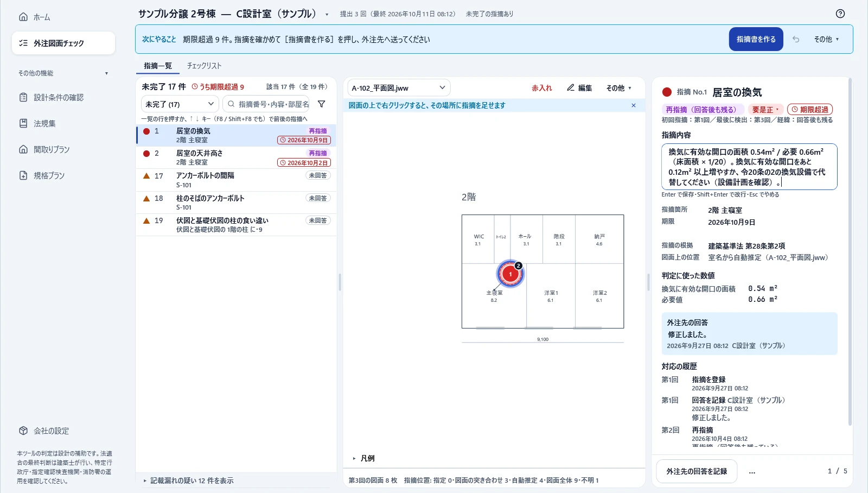Click 外注先の回答を記録 button
This screenshot has width=868, height=493.
pyautogui.click(x=697, y=471)
